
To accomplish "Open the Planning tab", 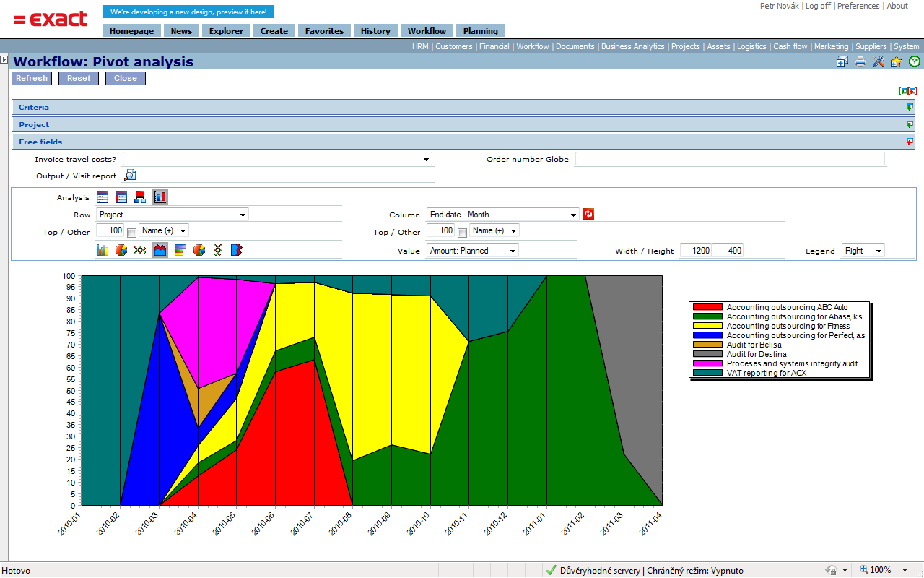I will (x=481, y=30).
